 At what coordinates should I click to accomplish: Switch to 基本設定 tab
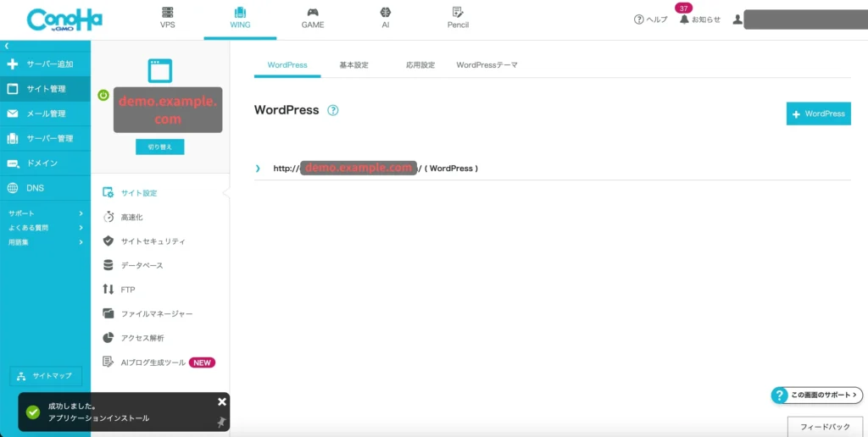click(x=353, y=64)
